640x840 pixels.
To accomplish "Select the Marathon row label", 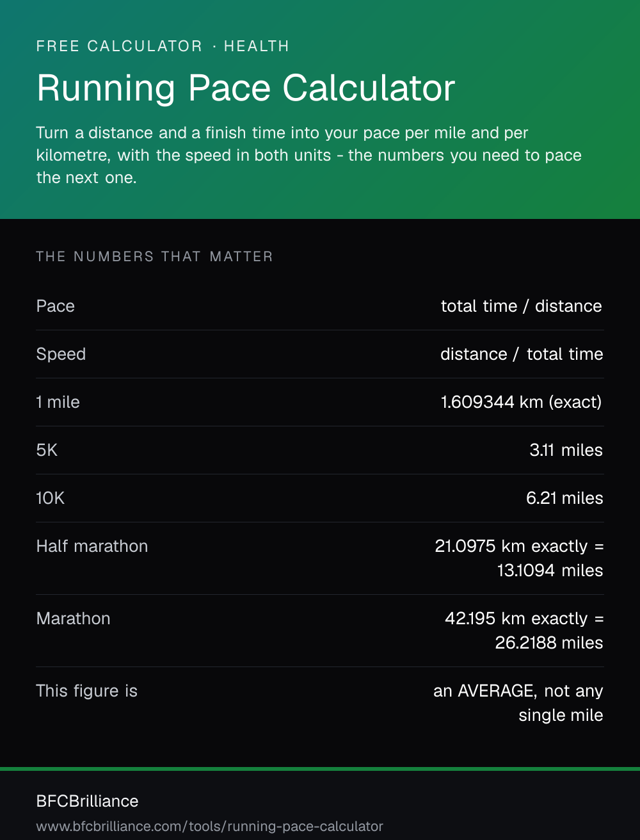I will tap(74, 618).
